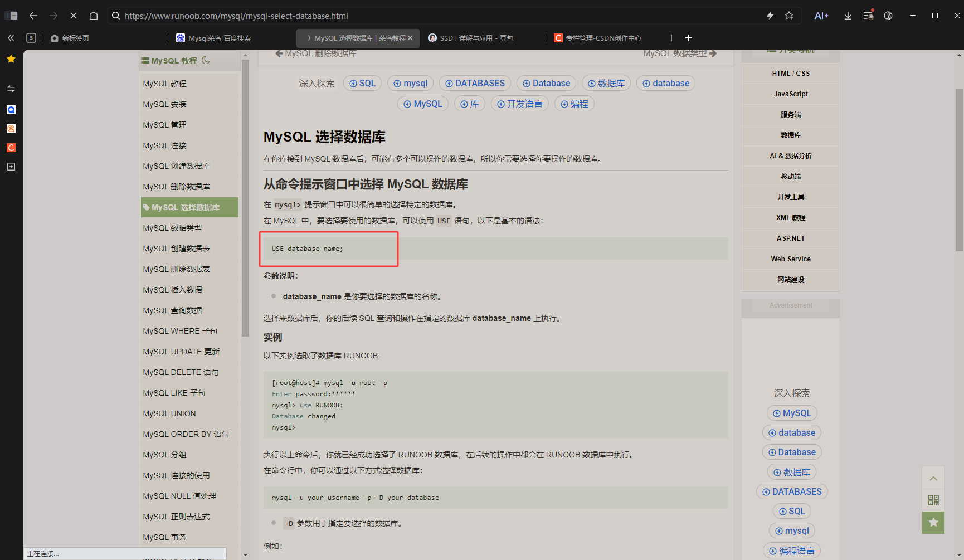Viewport: 964px width, 560px height.
Task: Open MySQL UNION chapter
Action: pyautogui.click(x=169, y=413)
